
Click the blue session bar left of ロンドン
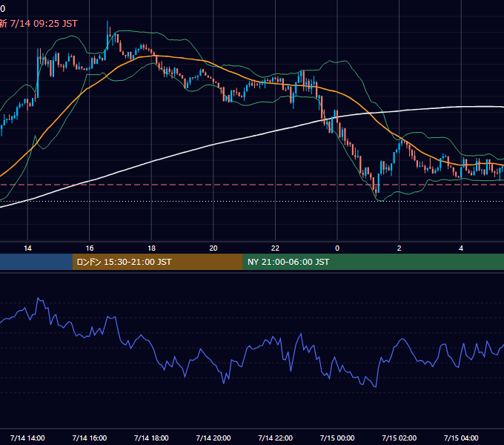[x=36, y=262]
